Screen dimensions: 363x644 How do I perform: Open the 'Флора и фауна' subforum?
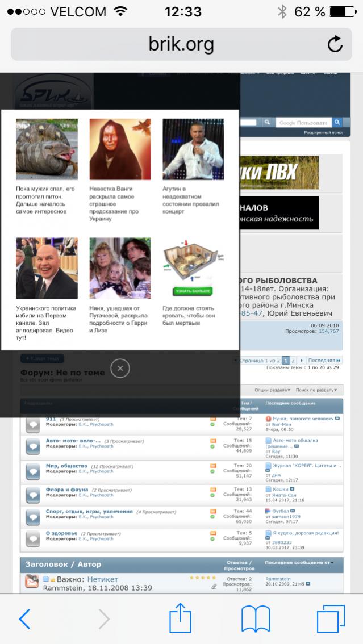[x=67, y=489]
